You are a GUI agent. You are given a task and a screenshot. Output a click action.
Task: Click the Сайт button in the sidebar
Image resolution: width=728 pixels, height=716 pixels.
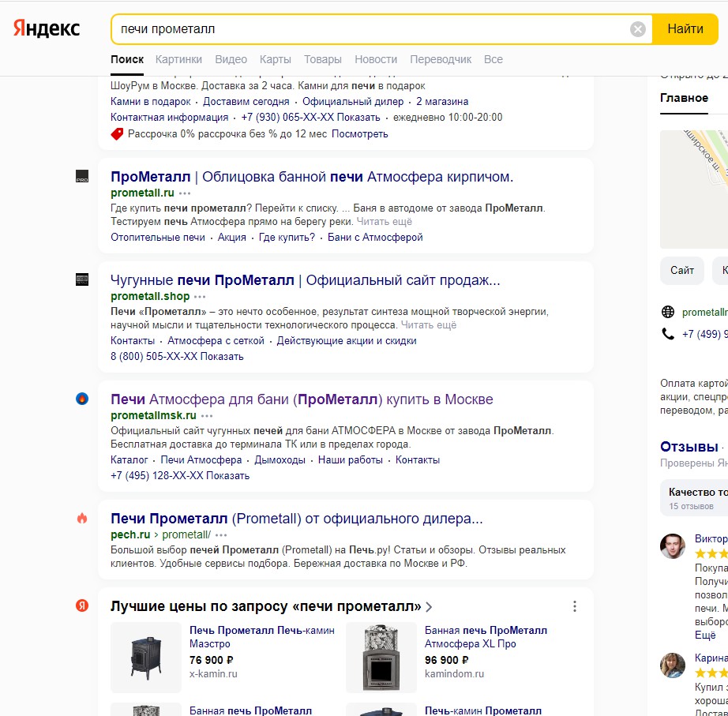coord(682,270)
